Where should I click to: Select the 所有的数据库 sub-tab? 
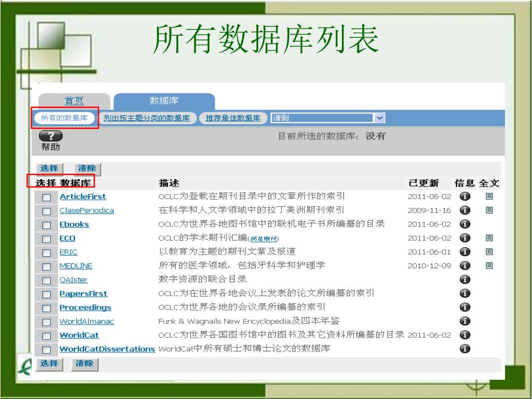click(64, 118)
